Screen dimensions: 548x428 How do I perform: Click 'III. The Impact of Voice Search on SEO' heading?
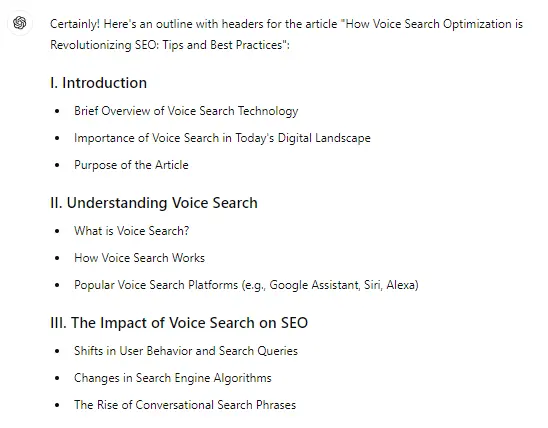pyautogui.click(x=179, y=323)
